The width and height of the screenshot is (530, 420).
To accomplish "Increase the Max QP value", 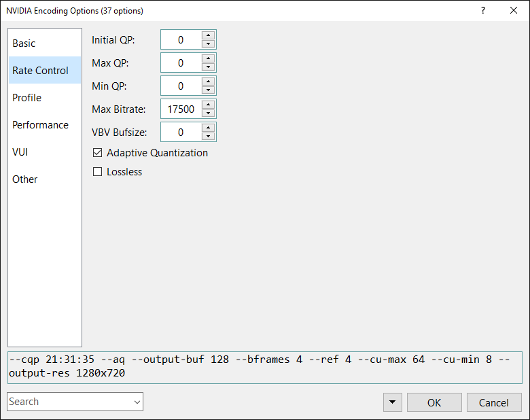I will tap(208, 58).
